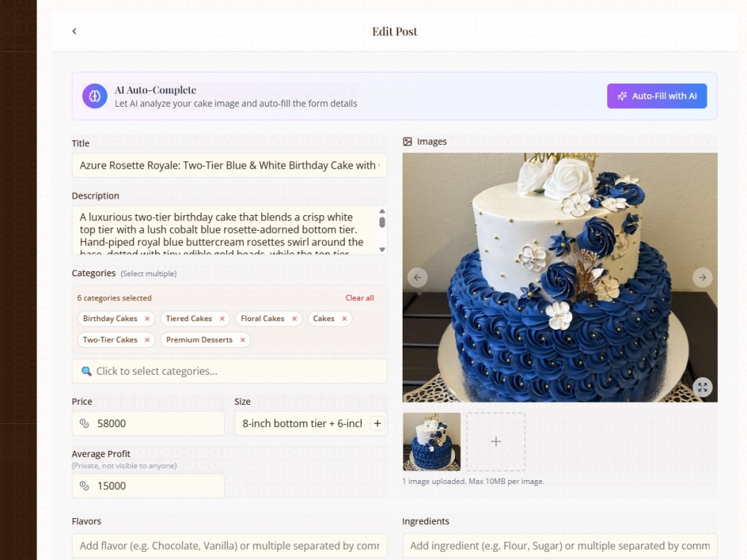Screen dimensions: 747x560
Task: Show next image with right arrow
Action: click(x=703, y=277)
